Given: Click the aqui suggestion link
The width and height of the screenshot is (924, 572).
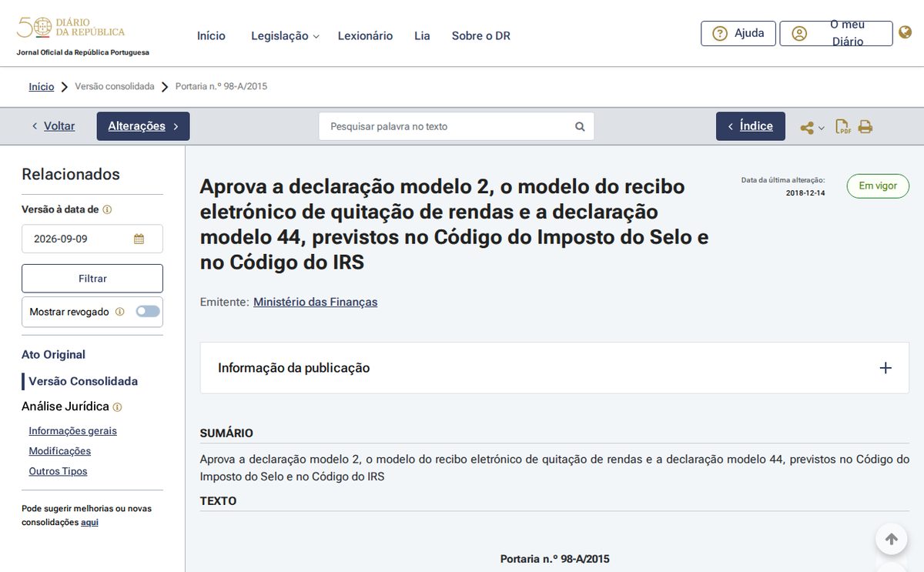Looking at the screenshot, I should 89,522.
